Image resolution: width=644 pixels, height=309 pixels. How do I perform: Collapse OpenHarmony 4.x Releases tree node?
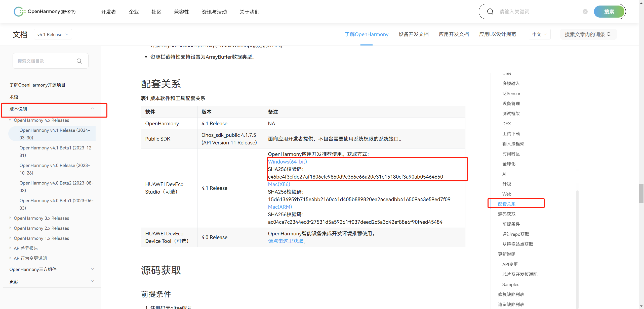click(10, 120)
